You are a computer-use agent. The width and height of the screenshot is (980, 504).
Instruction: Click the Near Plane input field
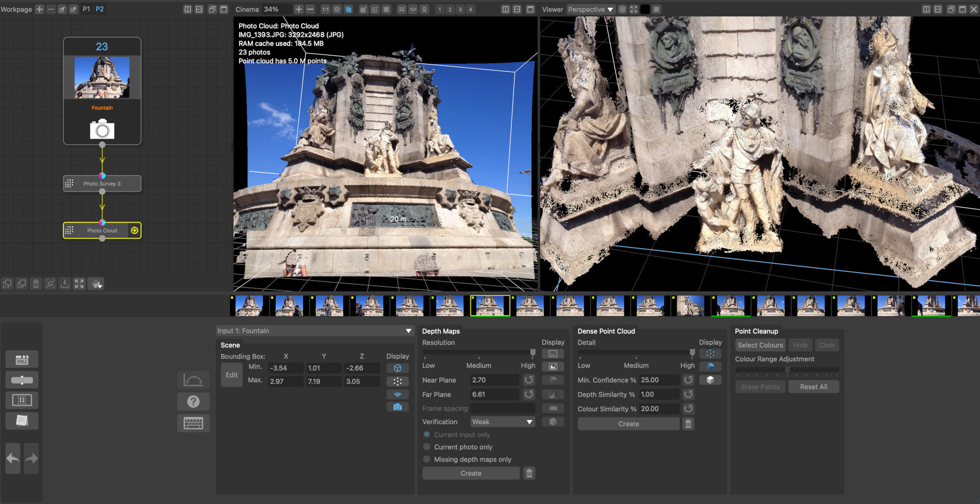tap(494, 380)
